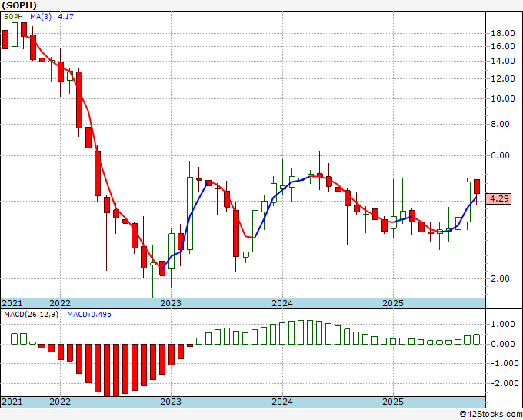Click the 10.00 price axis label
Screen dimensions: 523x420
click(503, 98)
